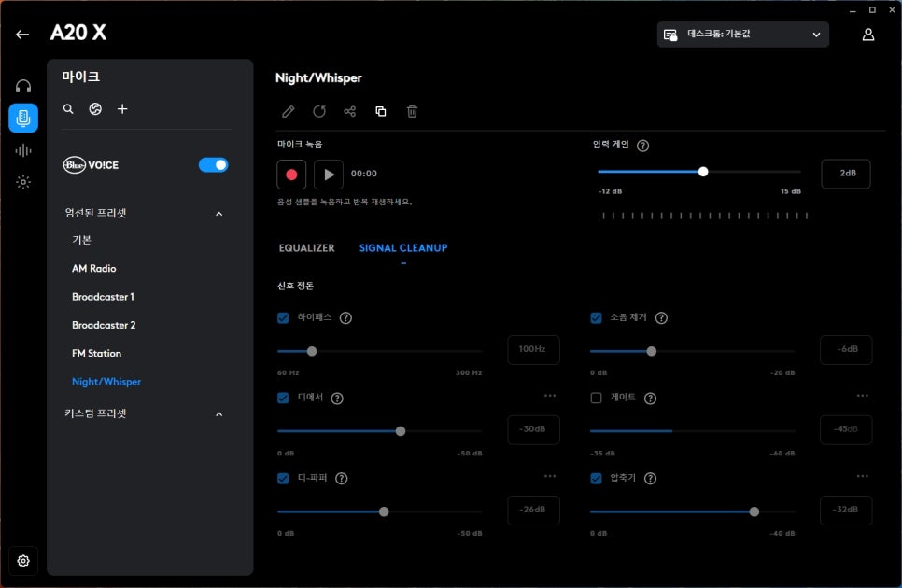Viewport: 902px width, 588px height.
Task: Duplicate the preset with copy icon
Action: tap(381, 112)
